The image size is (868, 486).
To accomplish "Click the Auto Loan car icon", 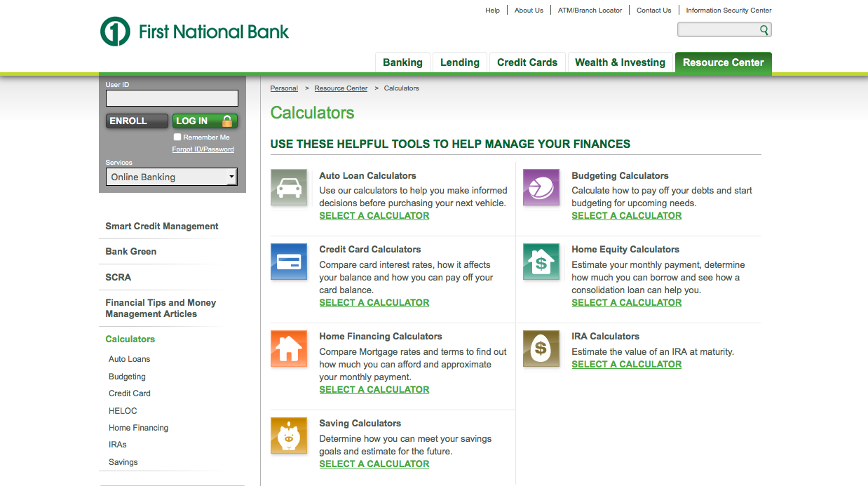I will click(289, 187).
